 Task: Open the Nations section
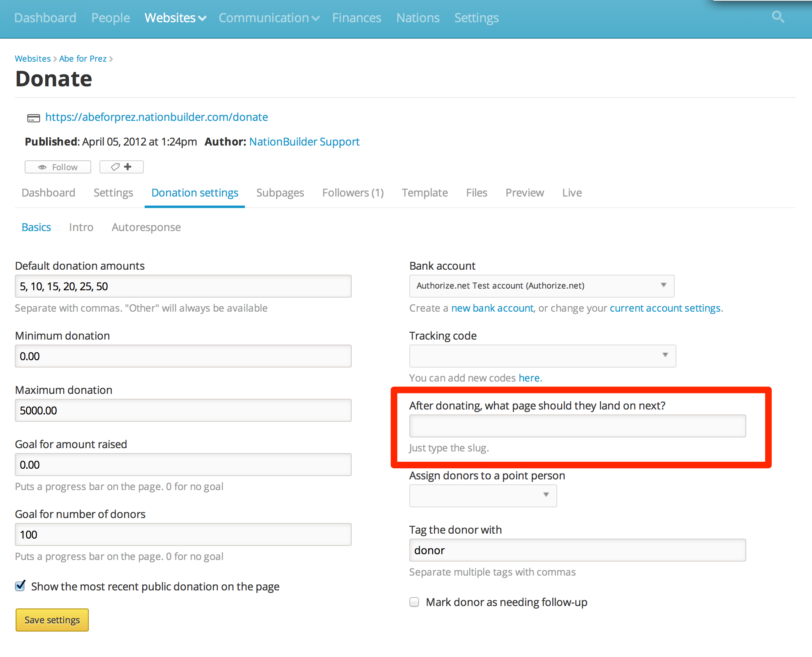(418, 18)
